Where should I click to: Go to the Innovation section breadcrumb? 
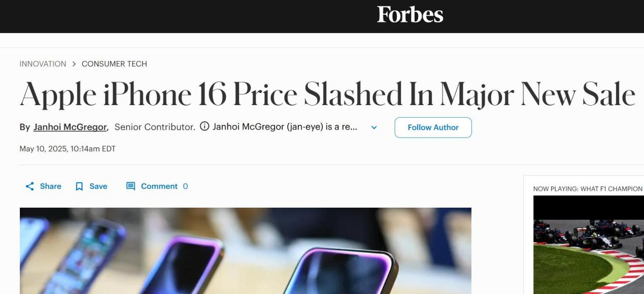tap(43, 64)
